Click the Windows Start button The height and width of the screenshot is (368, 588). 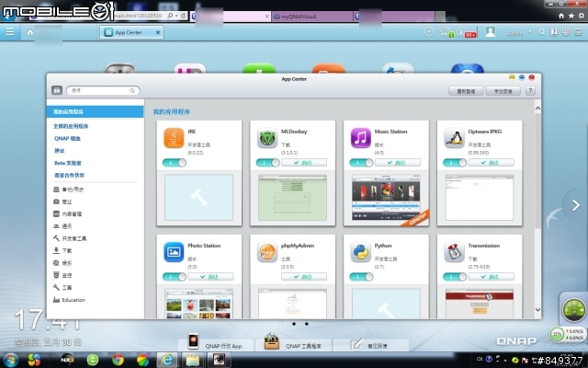pyautogui.click(x=11, y=360)
